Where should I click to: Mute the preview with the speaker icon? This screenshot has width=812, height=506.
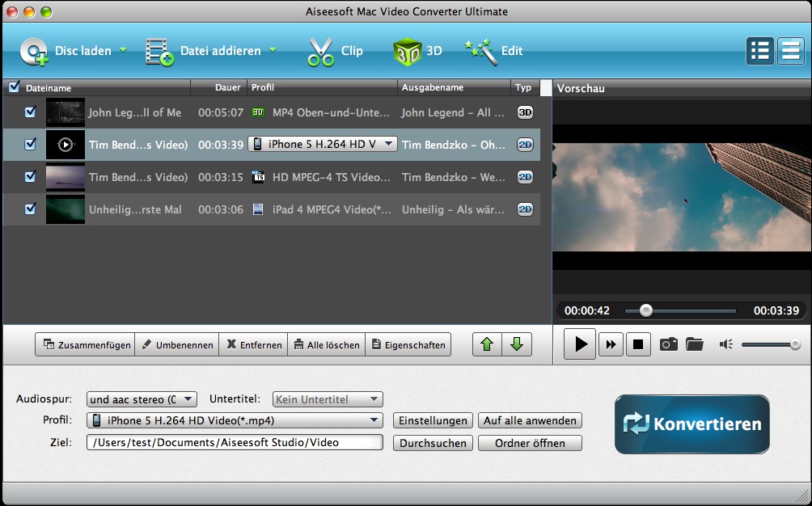click(x=726, y=344)
